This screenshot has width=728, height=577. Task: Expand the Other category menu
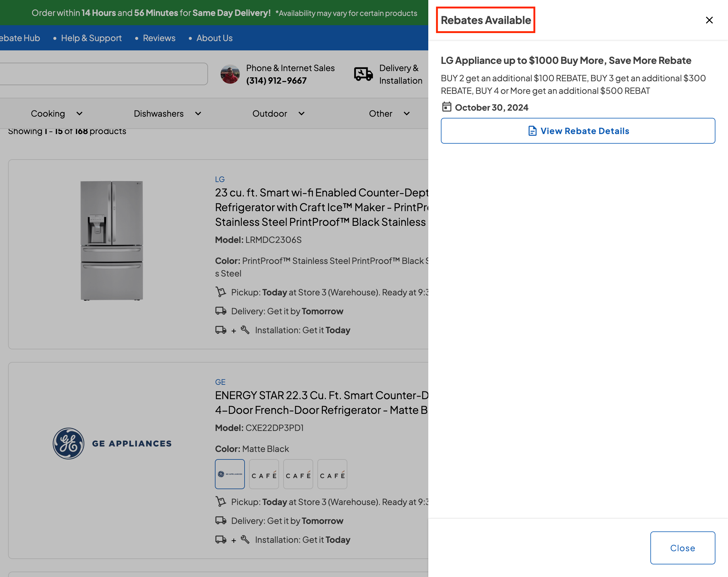[x=389, y=113]
